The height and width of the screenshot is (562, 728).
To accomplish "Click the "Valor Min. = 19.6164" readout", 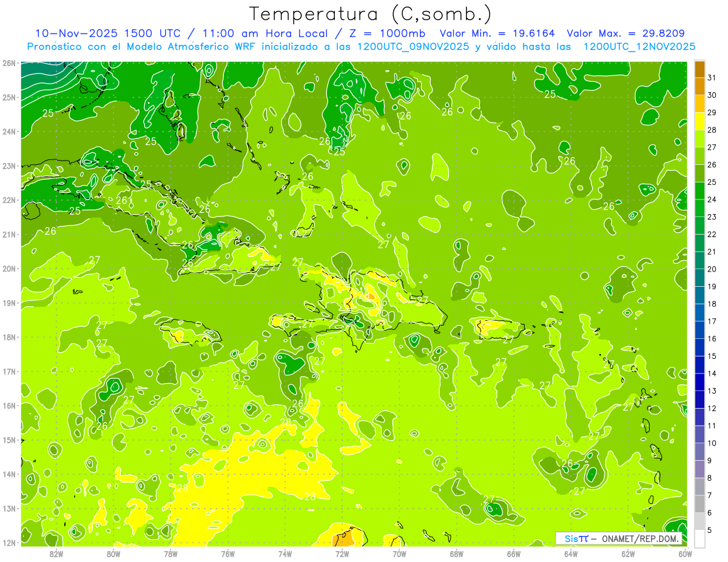I will (497, 33).
